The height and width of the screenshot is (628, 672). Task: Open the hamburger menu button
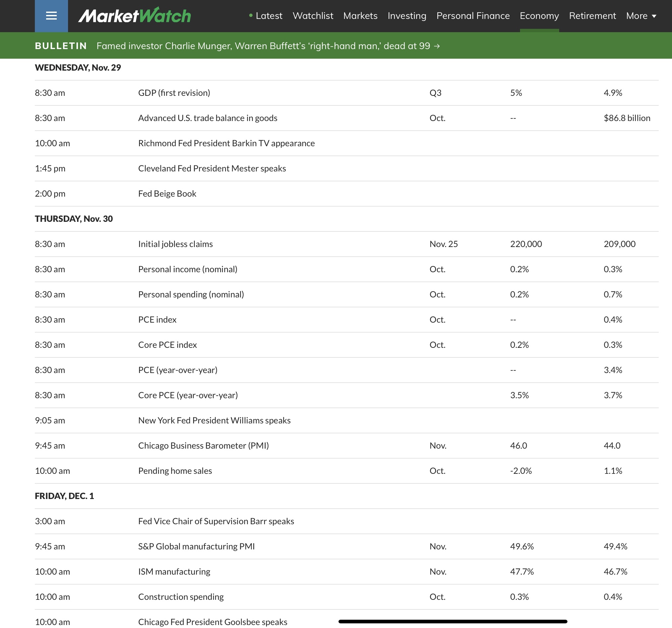(x=51, y=16)
